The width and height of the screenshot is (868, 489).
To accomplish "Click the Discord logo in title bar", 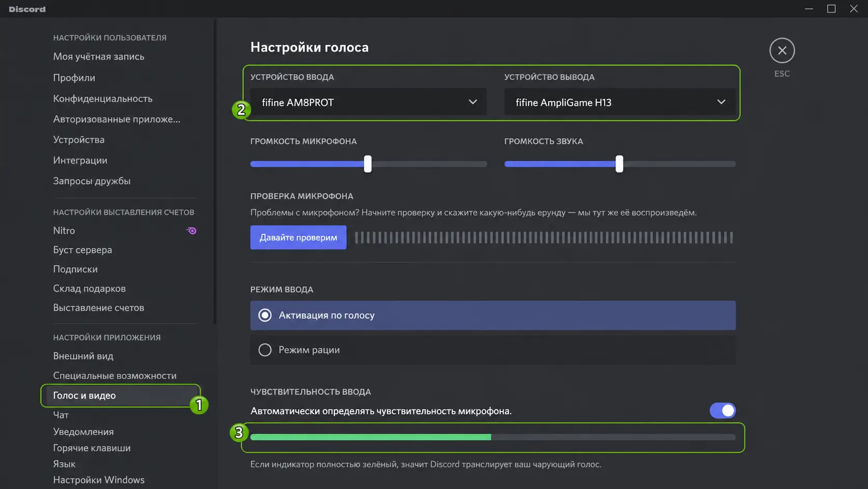I will tap(27, 9).
